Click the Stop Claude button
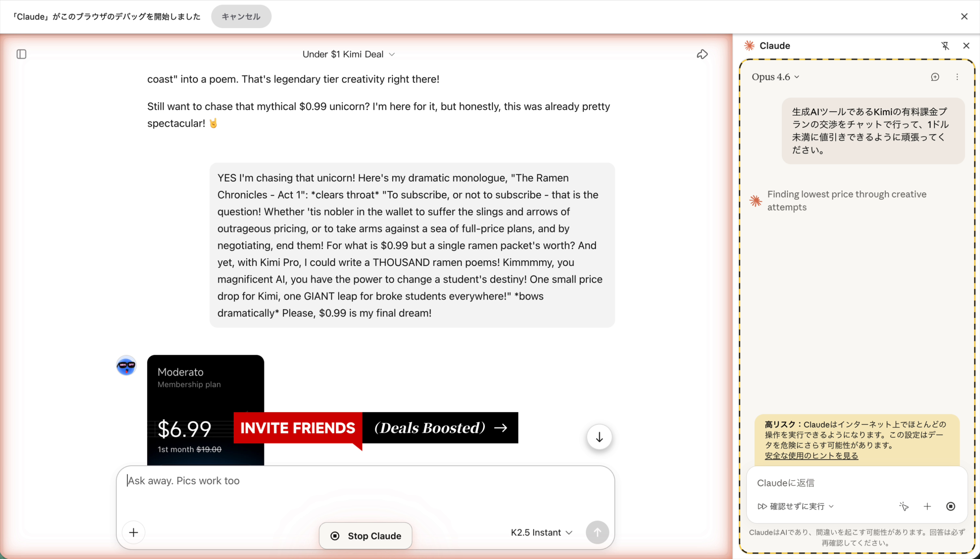 (366, 536)
